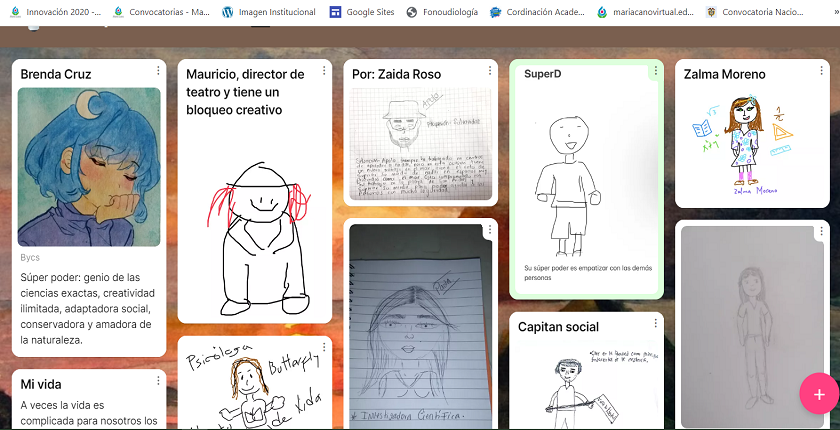Click the Brenda Cruz post title
This screenshot has height=430, width=840.
(56, 74)
